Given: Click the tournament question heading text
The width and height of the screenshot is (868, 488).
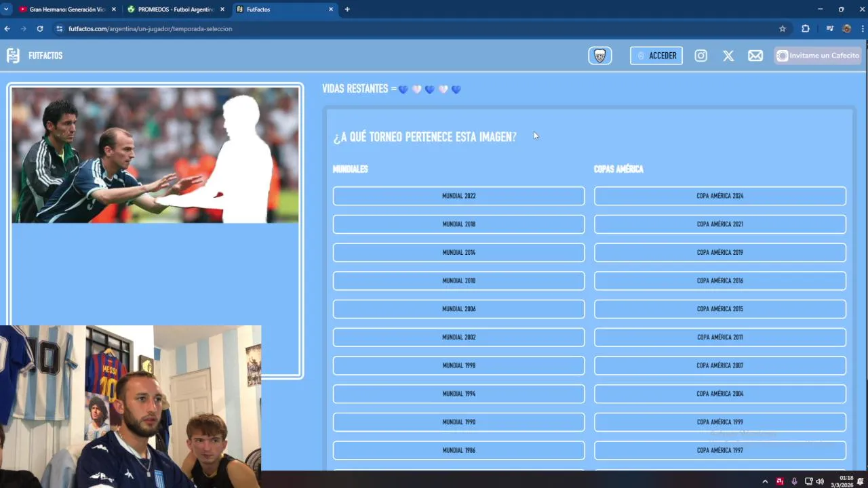Looking at the screenshot, I should pyautogui.click(x=425, y=137).
